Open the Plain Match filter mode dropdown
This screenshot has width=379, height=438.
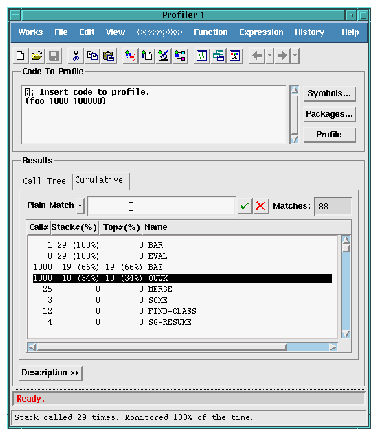(80, 205)
